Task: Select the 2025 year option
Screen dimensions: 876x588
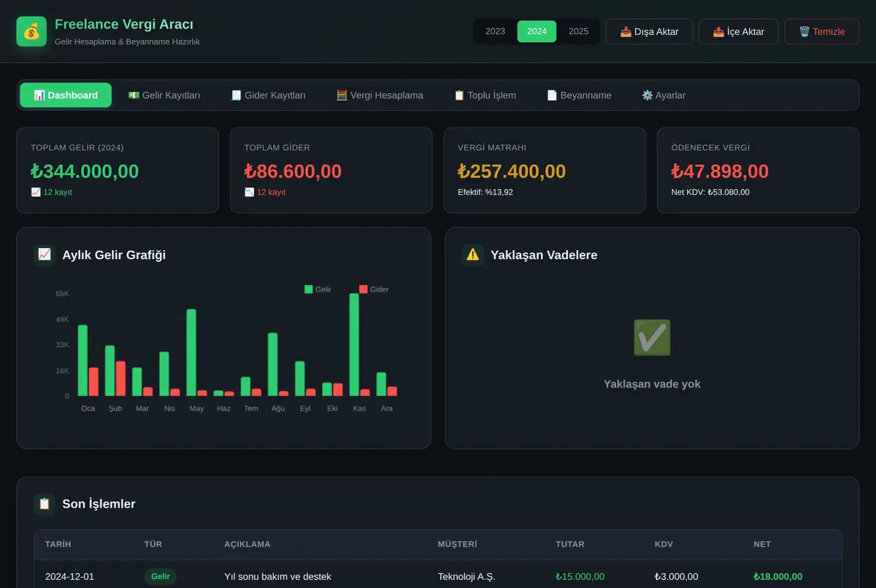Action: click(578, 31)
